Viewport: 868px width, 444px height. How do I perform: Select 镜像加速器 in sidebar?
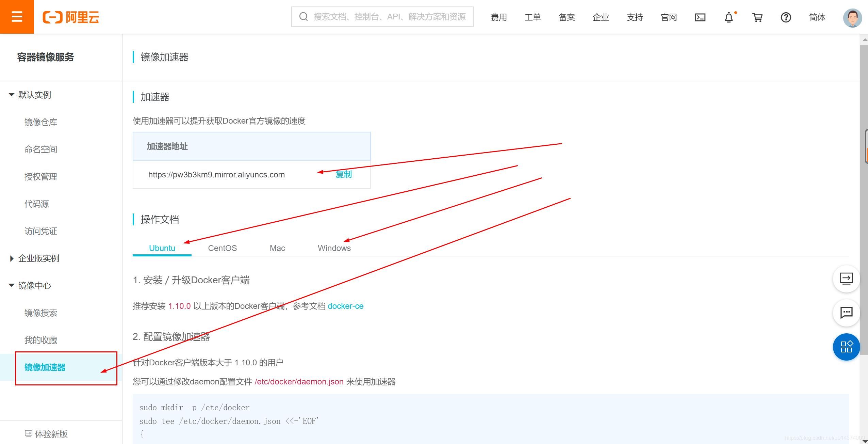[x=45, y=367]
